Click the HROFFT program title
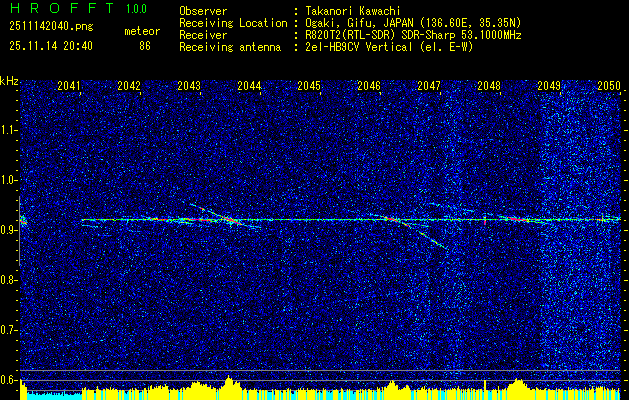Viewport: 629px width, 400px height. click(61, 8)
